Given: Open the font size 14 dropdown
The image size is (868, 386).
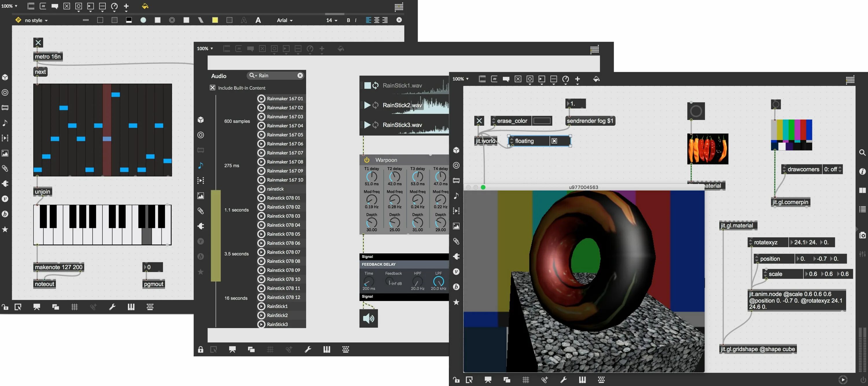Looking at the screenshot, I should [x=332, y=20].
